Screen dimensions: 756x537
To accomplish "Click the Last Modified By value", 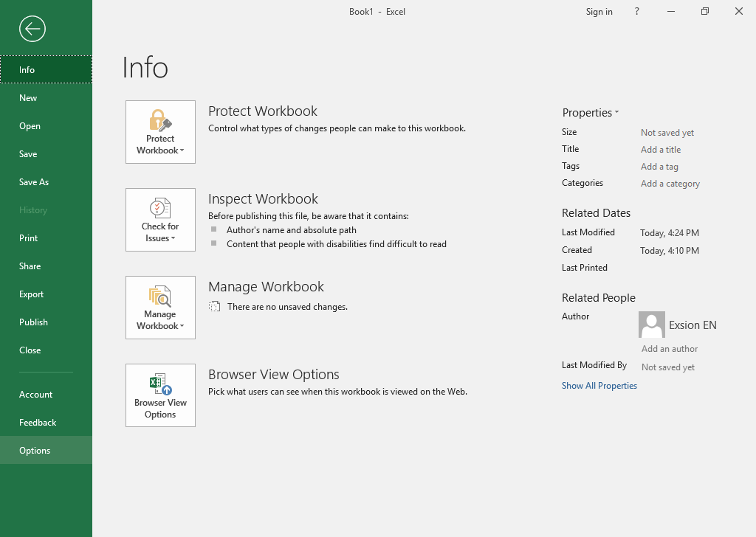I will click(x=667, y=367).
